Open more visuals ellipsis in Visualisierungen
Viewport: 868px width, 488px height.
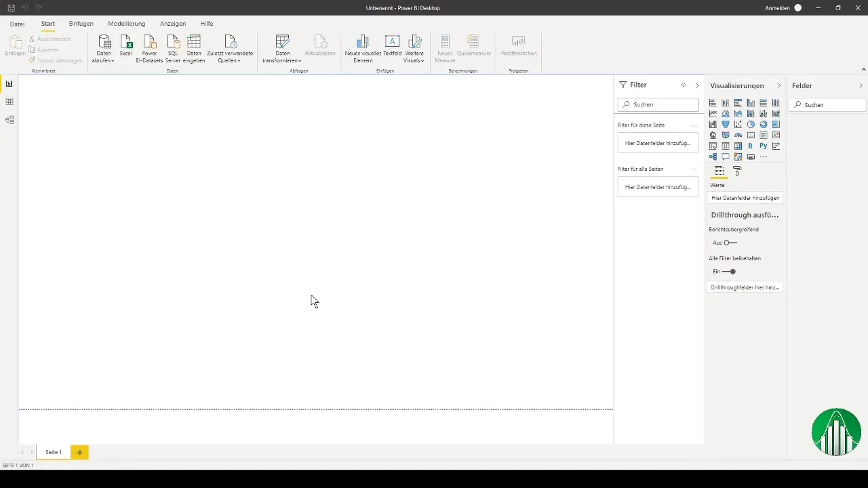point(764,157)
